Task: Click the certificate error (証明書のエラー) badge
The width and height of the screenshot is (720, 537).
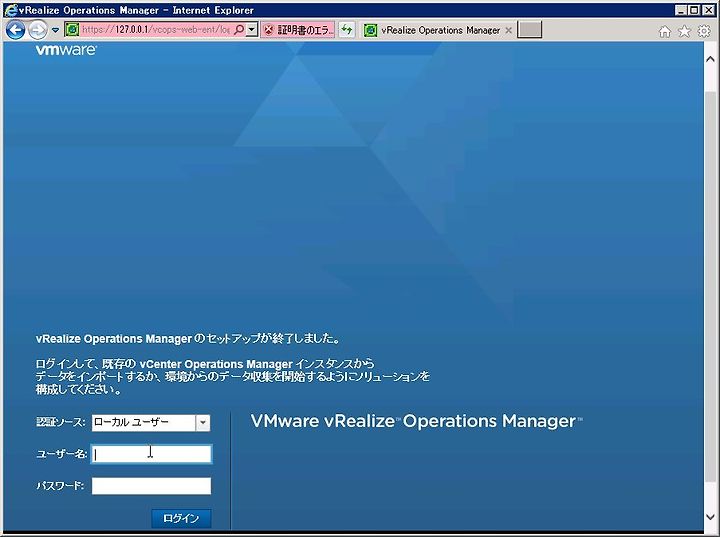Action: (x=298, y=30)
